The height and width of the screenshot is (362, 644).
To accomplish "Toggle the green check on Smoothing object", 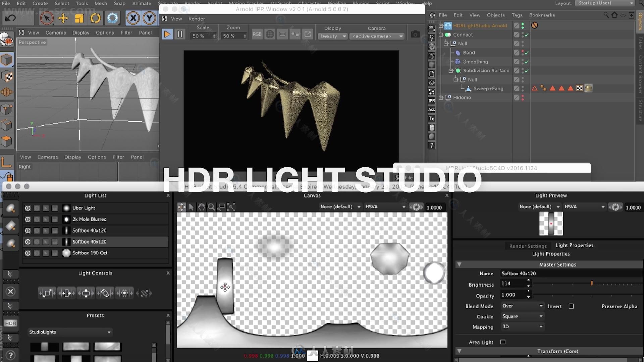I will click(527, 62).
